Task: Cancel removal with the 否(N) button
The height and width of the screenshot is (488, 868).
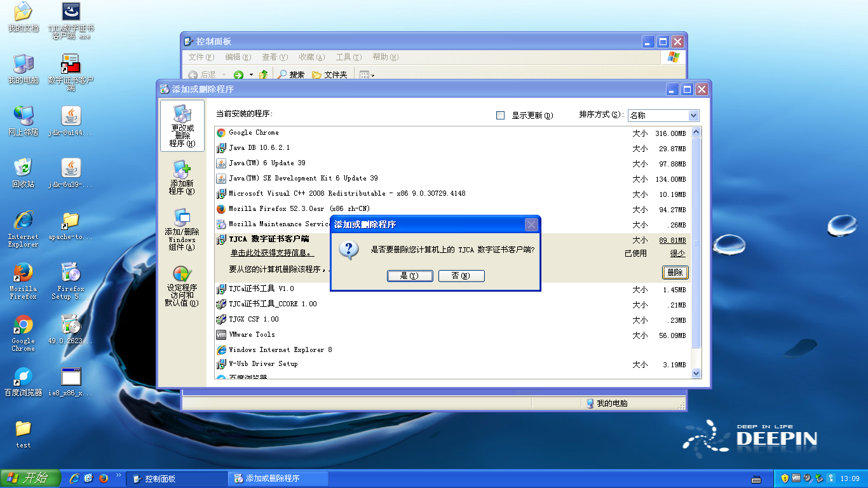Action: click(x=461, y=276)
